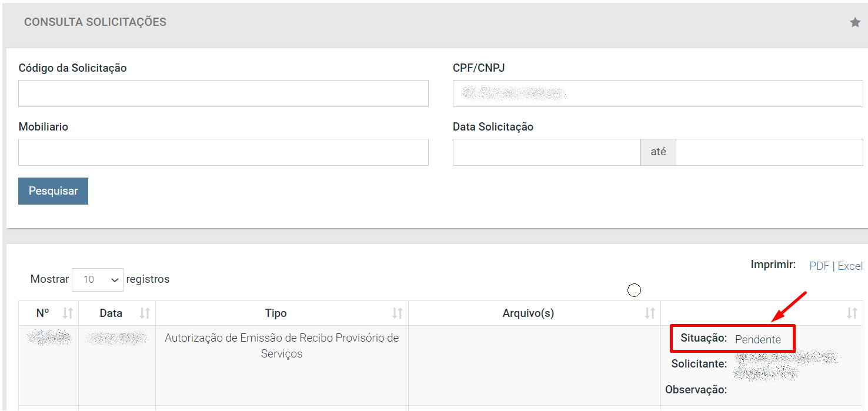
Task: Export results as Excel
Action: (x=850, y=266)
